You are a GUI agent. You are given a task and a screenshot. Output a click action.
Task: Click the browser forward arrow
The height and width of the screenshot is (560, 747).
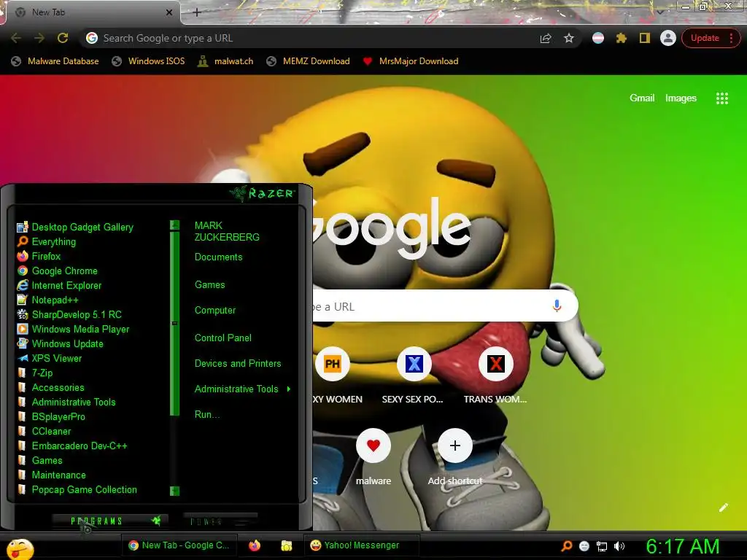pyautogui.click(x=39, y=38)
